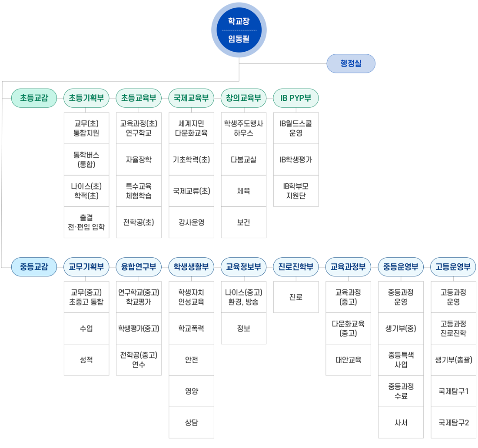Image resolution: width=478 pixels, height=448 pixels.
Task: Select the 학생생활부 department header
Action: (x=191, y=267)
